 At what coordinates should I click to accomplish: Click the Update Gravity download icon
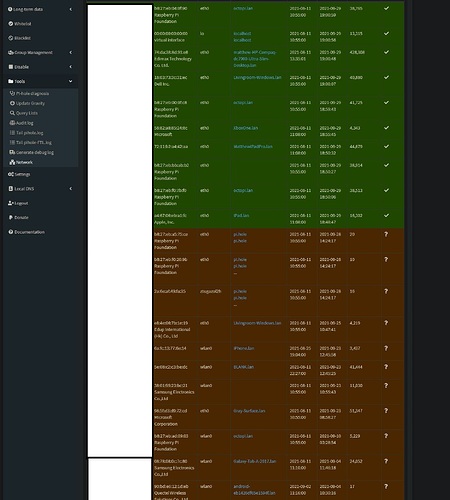point(12,103)
